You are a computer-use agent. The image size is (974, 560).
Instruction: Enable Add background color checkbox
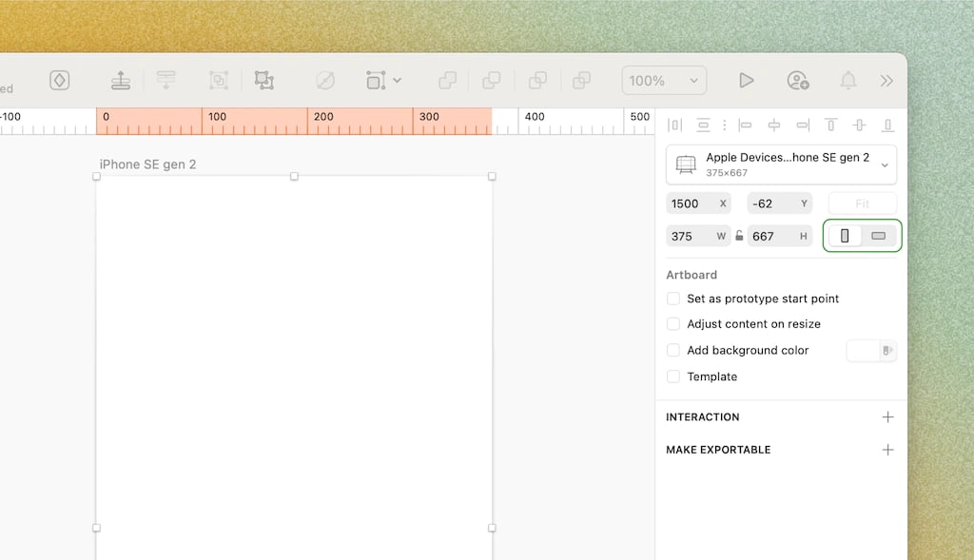point(673,350)
